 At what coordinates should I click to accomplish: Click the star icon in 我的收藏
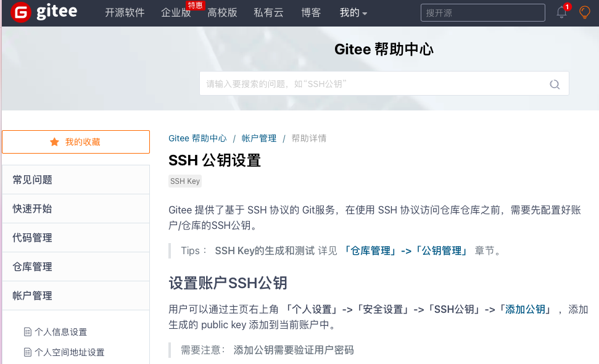[54, 142]
